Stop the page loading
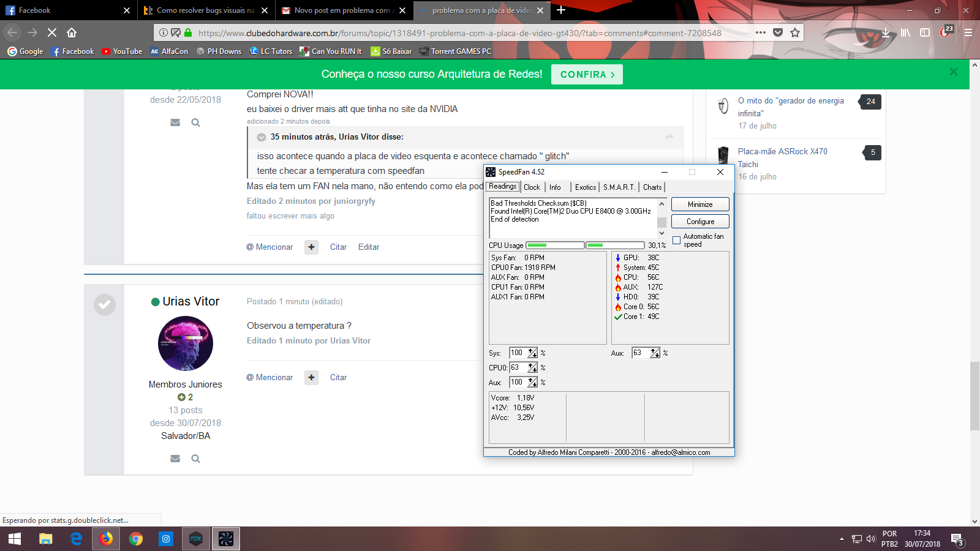This screenshot has width=980, height=551. 52,32
